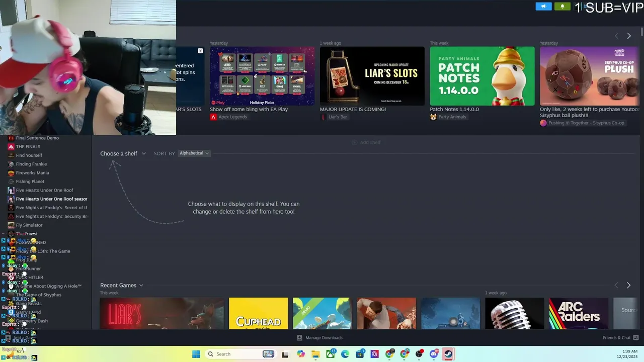Click the Pushing It! Together Sisyphus avatar icon
The image size is (644, 362).
coord(543,123)
